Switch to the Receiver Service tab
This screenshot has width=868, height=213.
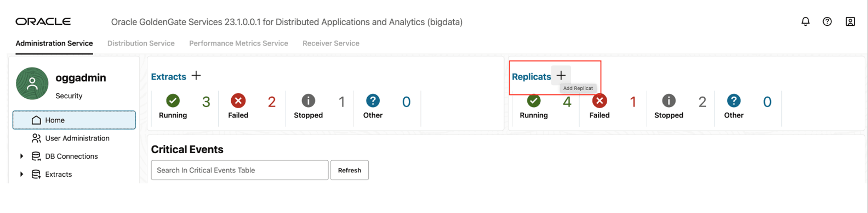[331, 43]
